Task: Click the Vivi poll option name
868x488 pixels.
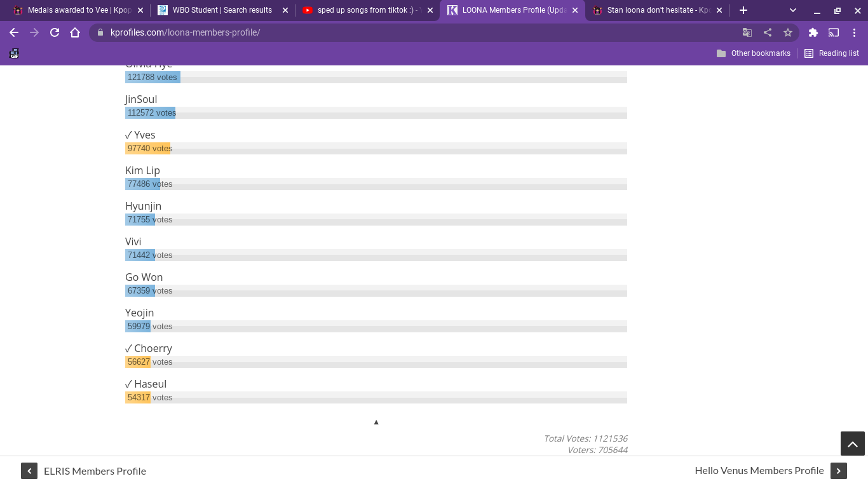Action: [x=133, y=241]
